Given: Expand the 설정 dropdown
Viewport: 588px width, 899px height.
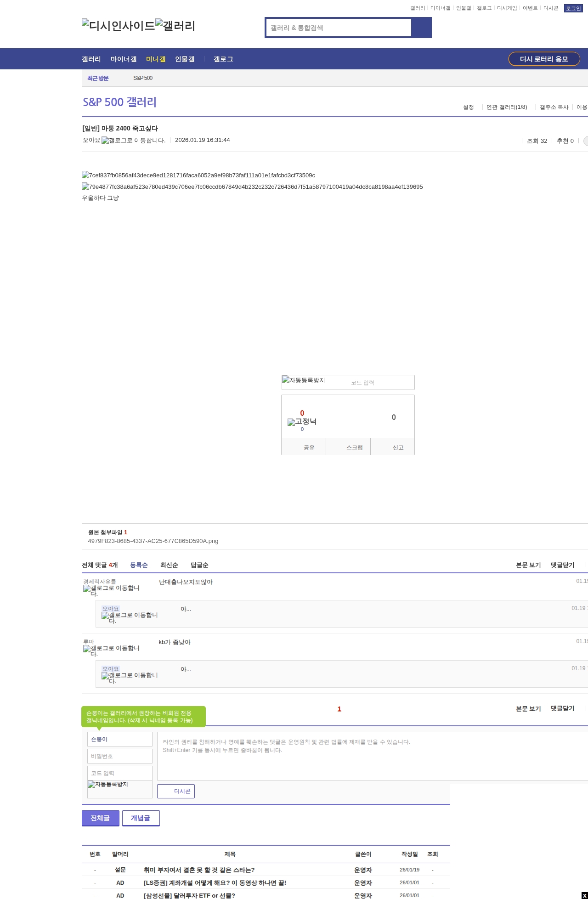Looking at the screenshot, I should 469,107.
